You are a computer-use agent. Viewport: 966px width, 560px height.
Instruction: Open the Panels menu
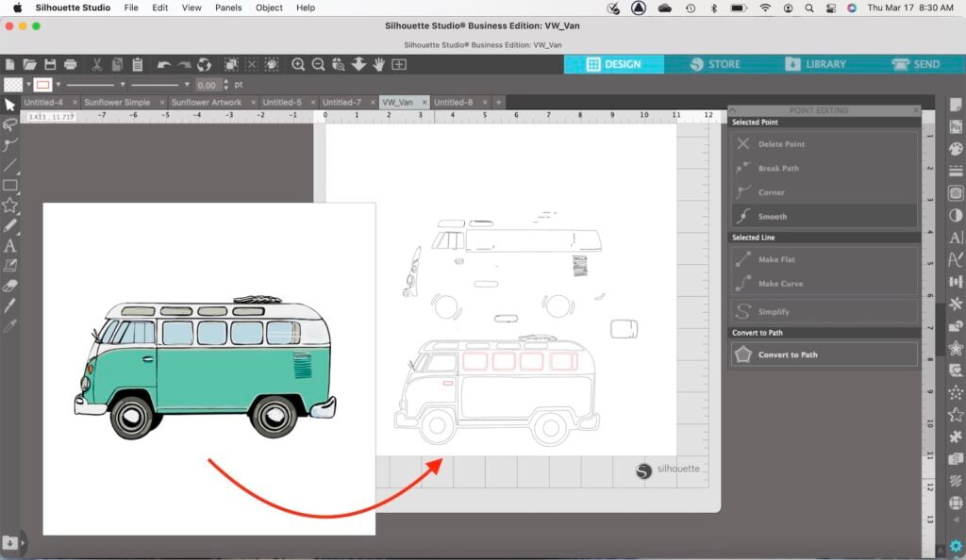(228, 8)
